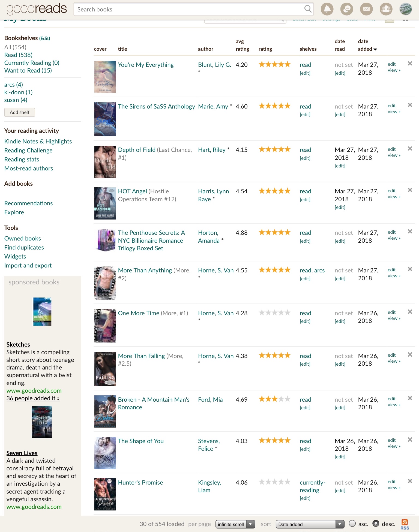Open the friends icon in header
This screenshot has height=532, width=419.
[x=386, y=9]
